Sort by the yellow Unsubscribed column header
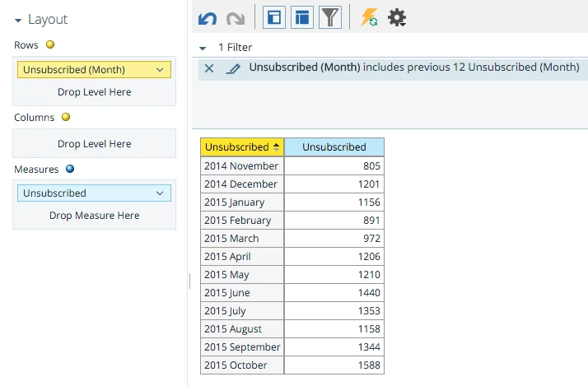The height and width of the screenshot is (386, 588). [242, 146]
